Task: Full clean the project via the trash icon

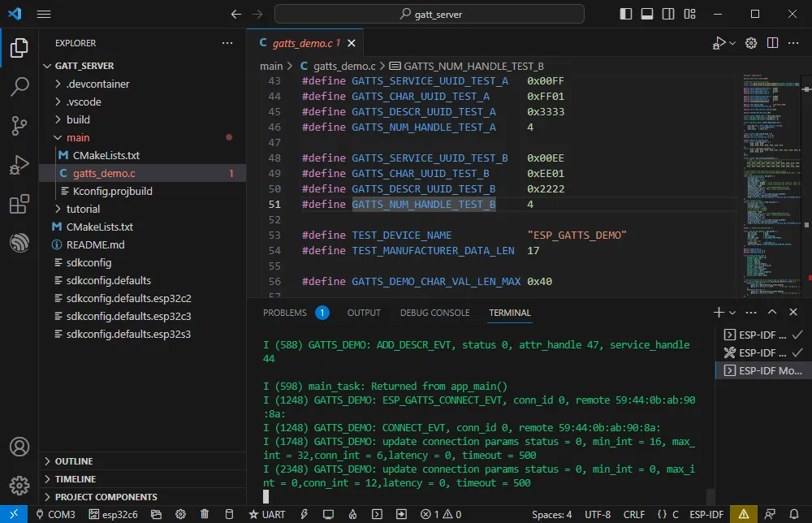Action: 204,514
